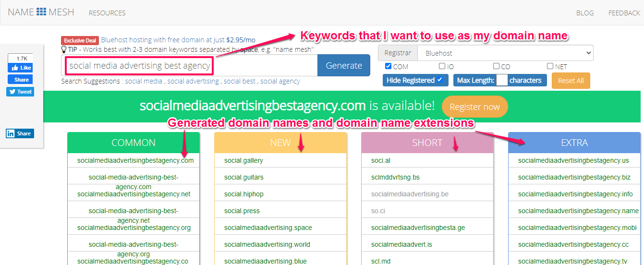The height and width of the screenshot is (265, 644).
Task: Tick the NET extension checkbox
Action: [x=550, y=67]
